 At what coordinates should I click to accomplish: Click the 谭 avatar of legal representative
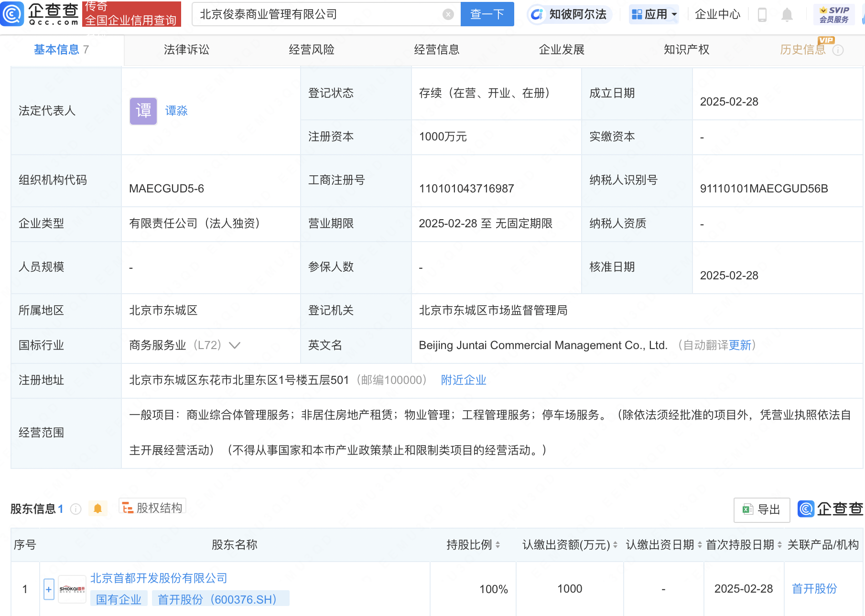[x=143, y=111]
